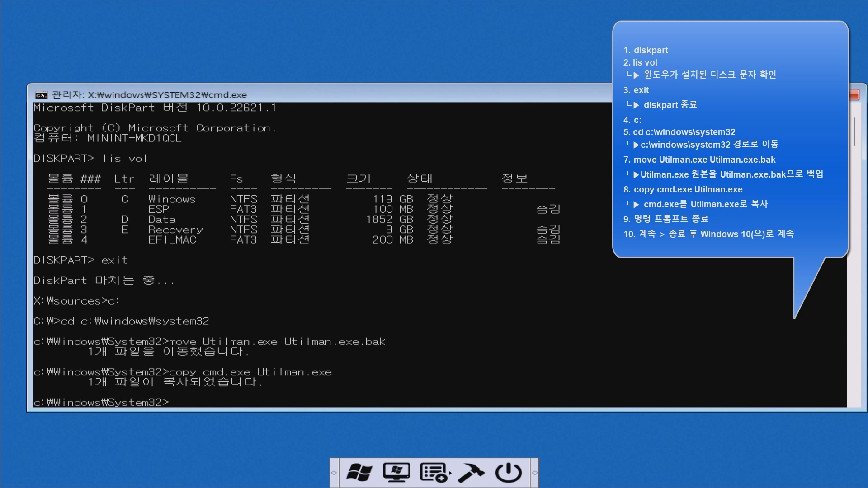Expand the small arrow beside the list icon

pyautogui.click(x=450, y=473)
